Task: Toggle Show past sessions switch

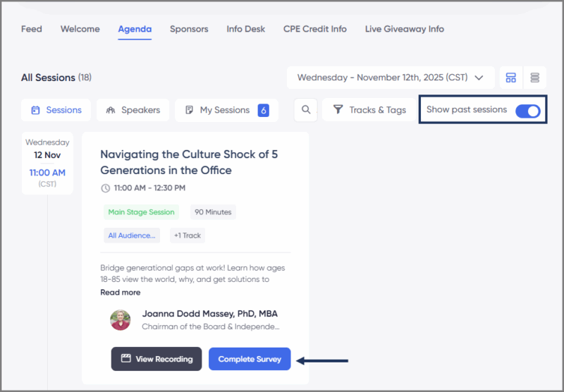Action: [x=527, y=111]
